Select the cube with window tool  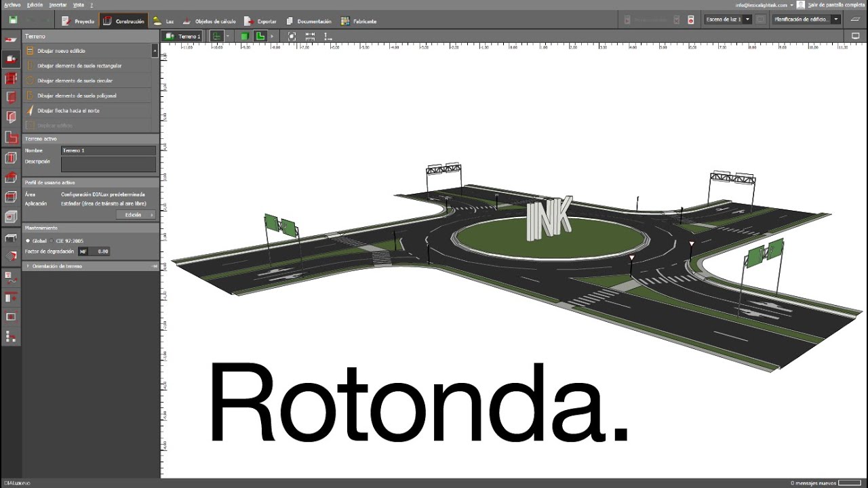click(x=10, y=217)
